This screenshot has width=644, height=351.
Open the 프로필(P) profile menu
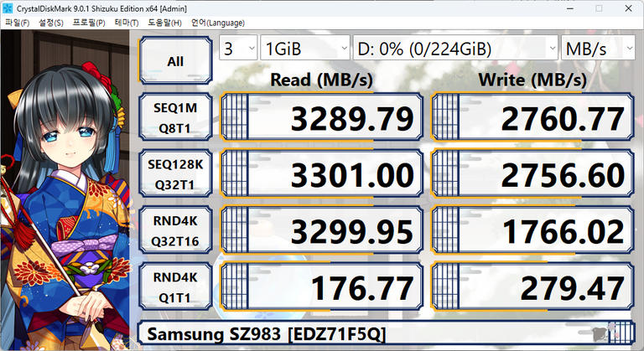coord(90,23)
